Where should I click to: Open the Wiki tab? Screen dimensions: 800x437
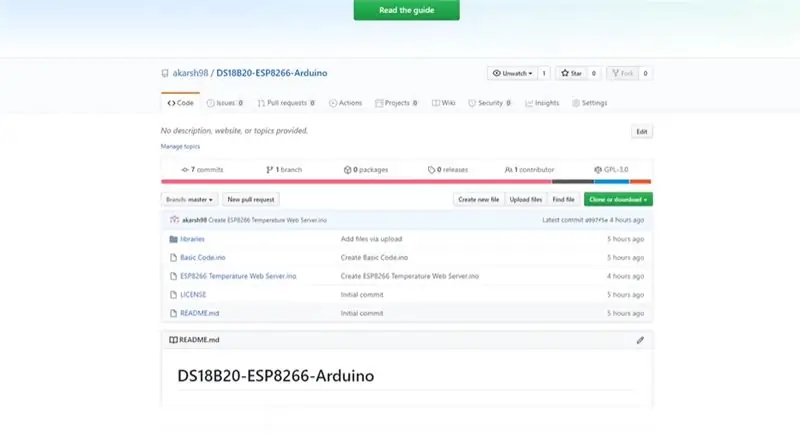point(443,103)
